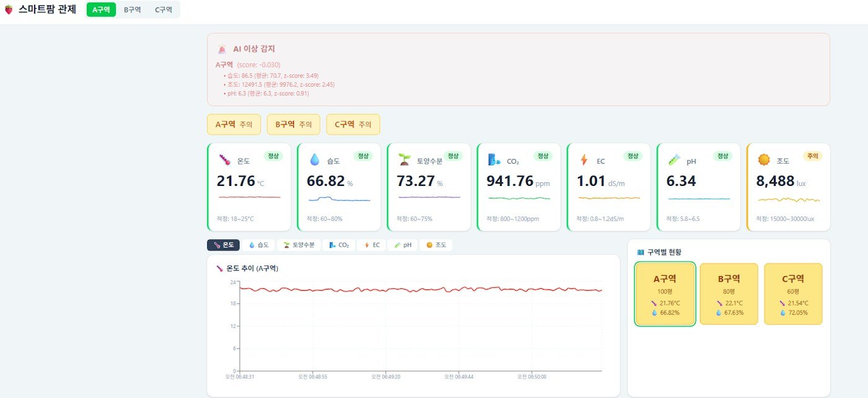
Task: Click the seedling icon on 토양수분 card
Action: coord(405,160)
